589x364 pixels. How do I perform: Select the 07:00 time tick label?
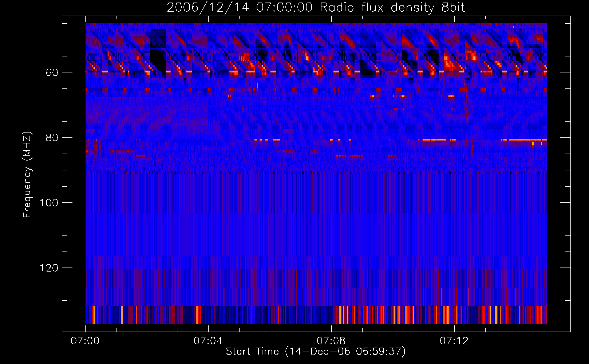pyautogui.click(x=85, y=341)
